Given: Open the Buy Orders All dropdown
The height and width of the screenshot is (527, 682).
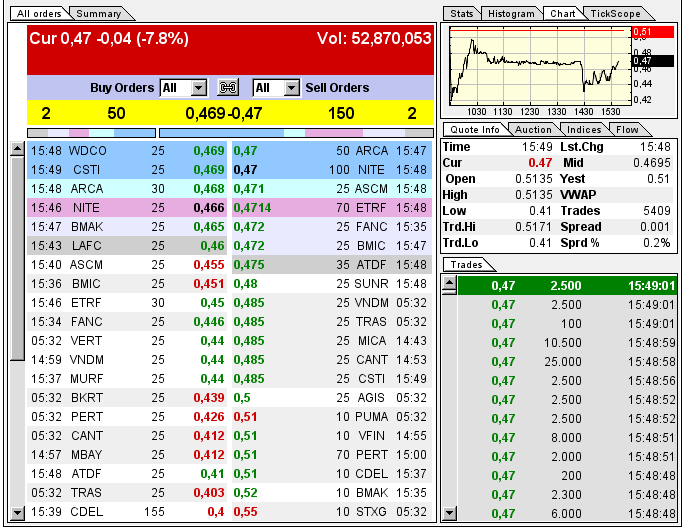Looking at the screenshot, I should [x=184, y=88].
